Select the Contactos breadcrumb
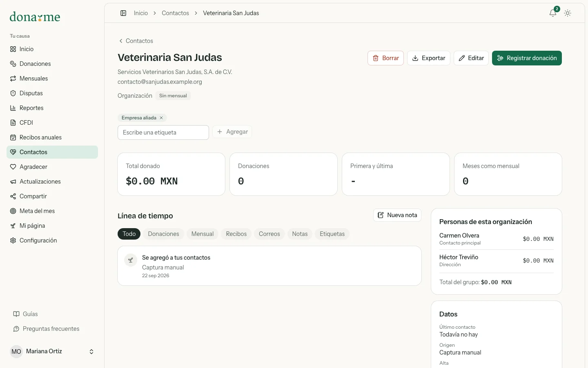588x368 pixels. (175, 13)
